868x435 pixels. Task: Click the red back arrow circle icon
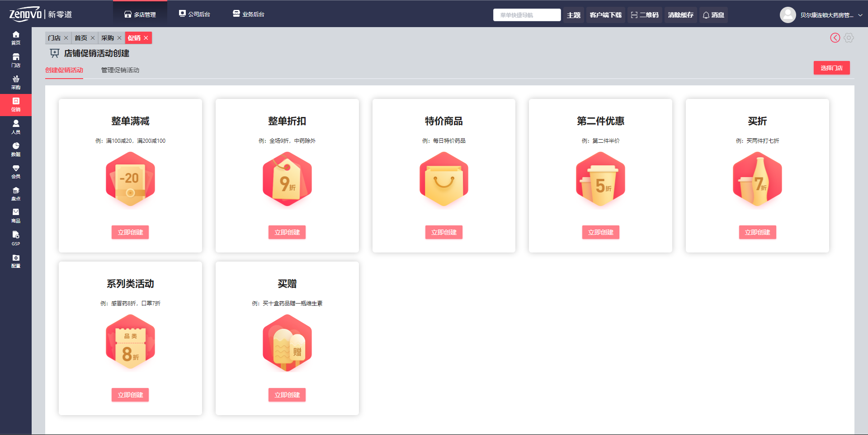click(835, 38)
